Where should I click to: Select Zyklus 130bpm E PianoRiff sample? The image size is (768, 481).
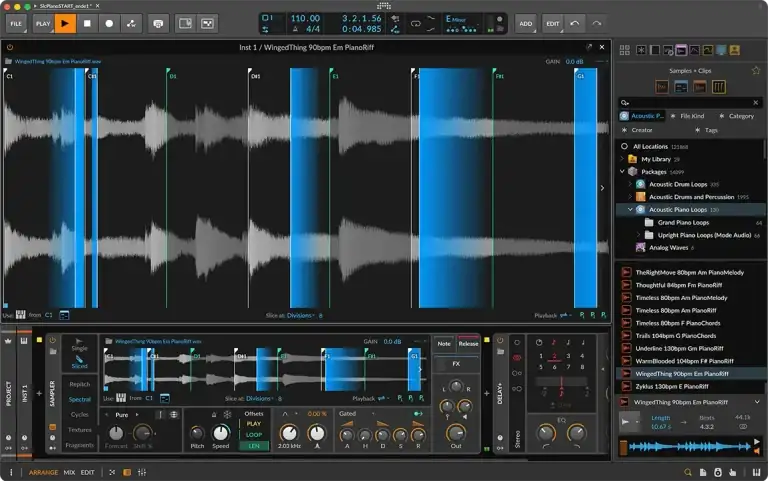(x=672, y=386)
